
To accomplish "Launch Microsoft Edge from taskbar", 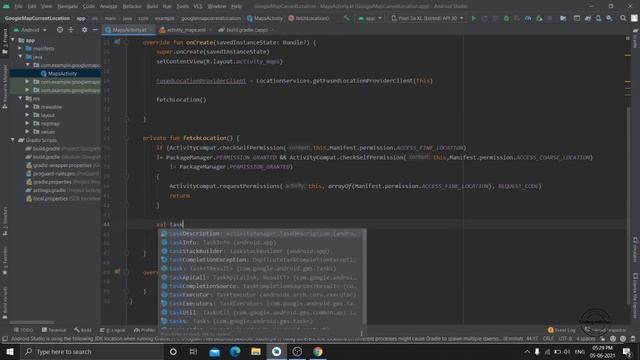I will pos(235,351).
